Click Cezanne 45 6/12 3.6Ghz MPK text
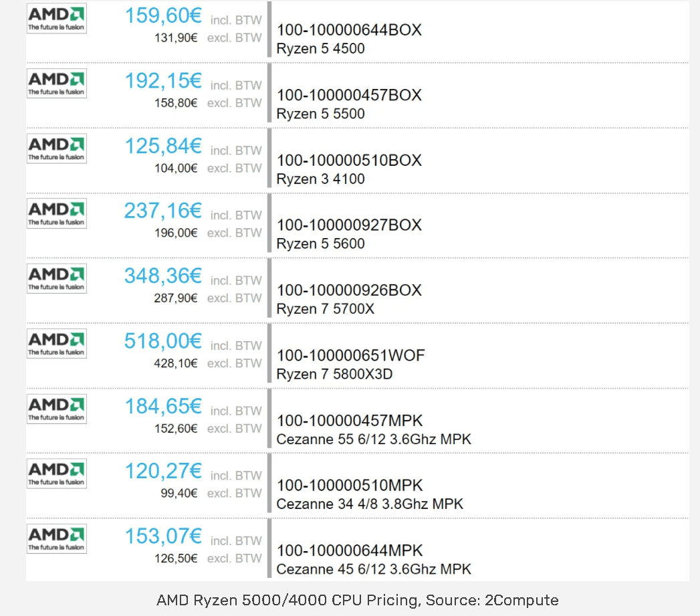The image size is (700, 616). pos(374,570)
